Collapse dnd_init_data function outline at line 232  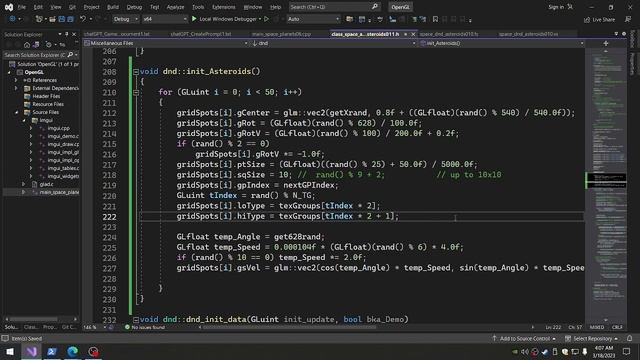coord(136,320)
